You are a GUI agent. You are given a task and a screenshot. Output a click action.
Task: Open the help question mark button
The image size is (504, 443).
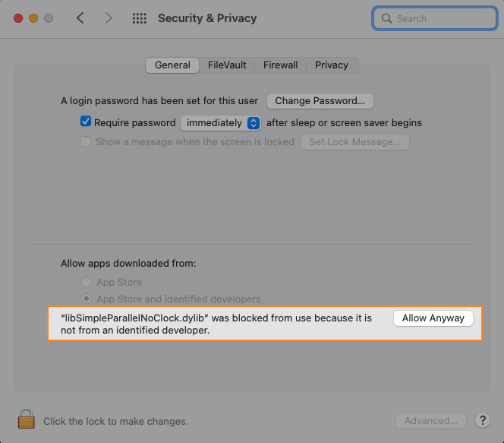pyautogui.click(x=482, y=420)
